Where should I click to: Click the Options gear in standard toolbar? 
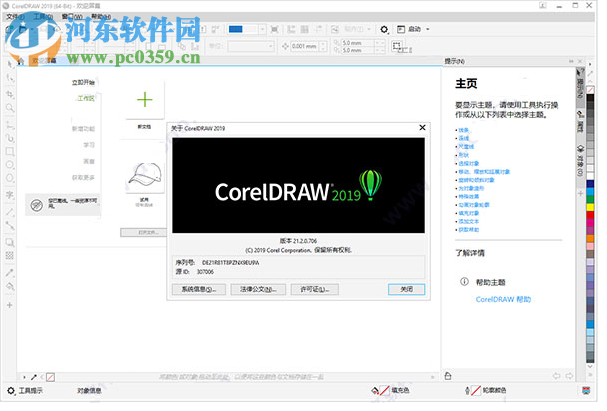pyautogui.click(x=384, y=29)
